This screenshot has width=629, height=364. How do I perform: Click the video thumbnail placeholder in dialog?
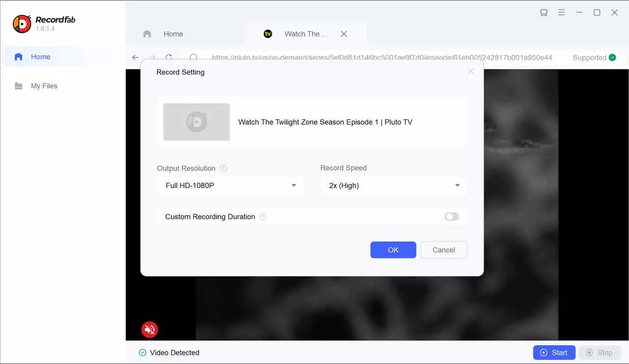(197, 122)
